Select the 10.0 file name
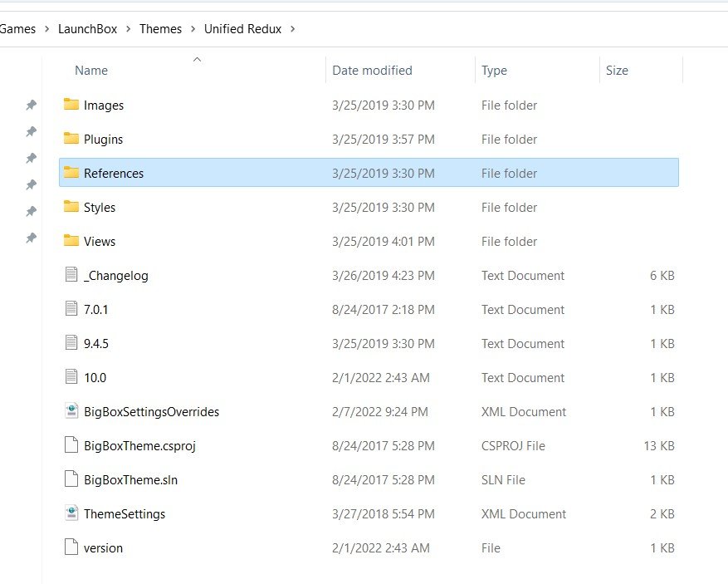Screen dimensions: 728x584 click(x=95, y=378)
